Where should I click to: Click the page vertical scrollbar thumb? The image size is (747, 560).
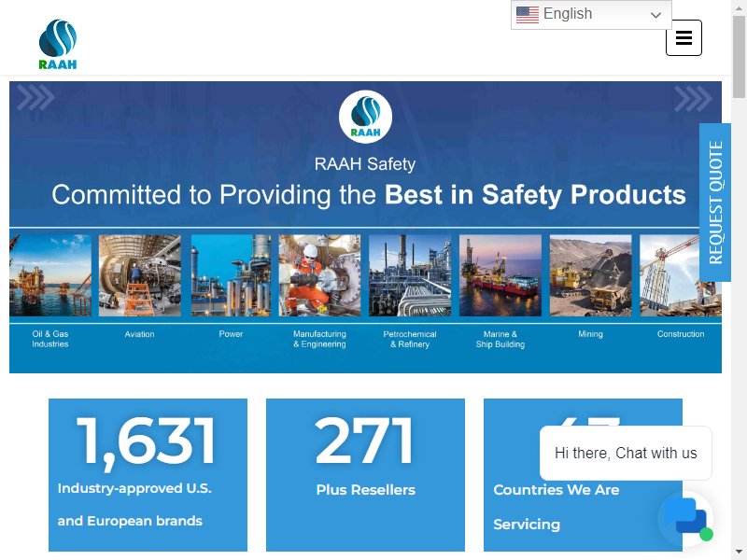pyautogui.click(x=739, y=56)
